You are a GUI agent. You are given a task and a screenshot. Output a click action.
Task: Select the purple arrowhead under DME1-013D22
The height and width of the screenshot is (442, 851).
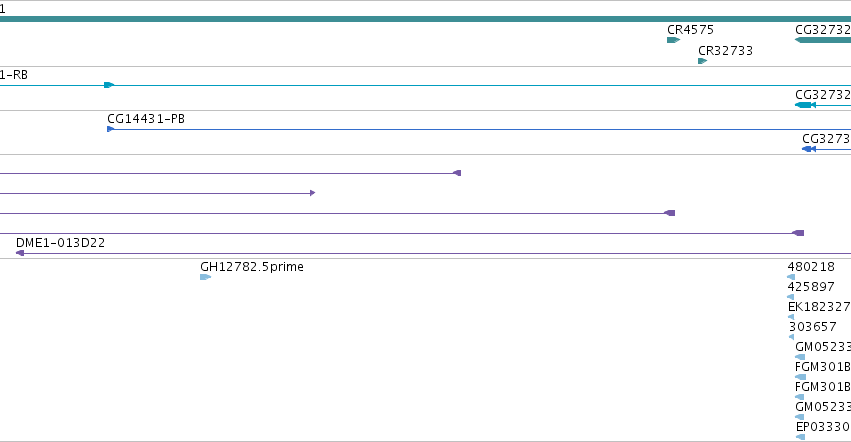[20, 253]
